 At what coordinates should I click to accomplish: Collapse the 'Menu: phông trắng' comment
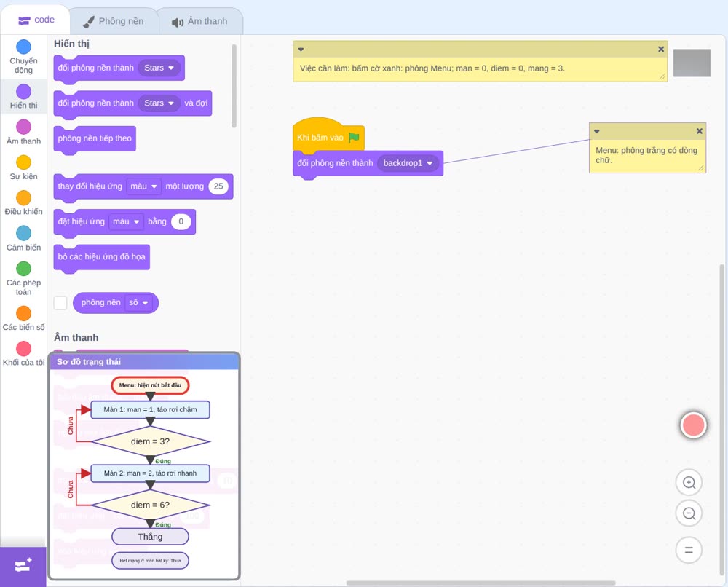597,131
